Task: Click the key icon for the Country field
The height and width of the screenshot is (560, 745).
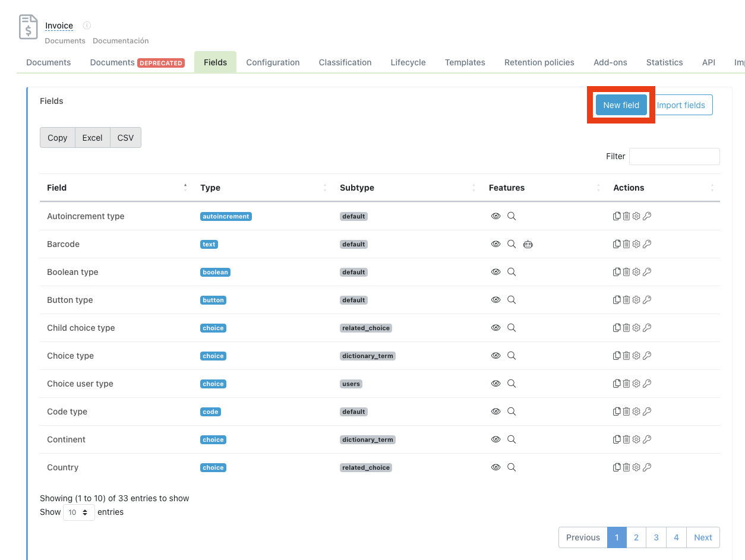Action: coord(647,467)
